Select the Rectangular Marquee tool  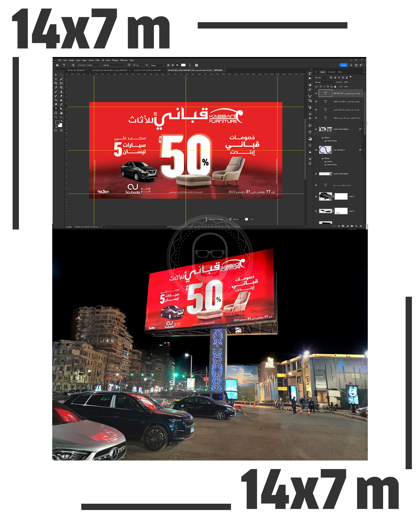click(61, 75)
